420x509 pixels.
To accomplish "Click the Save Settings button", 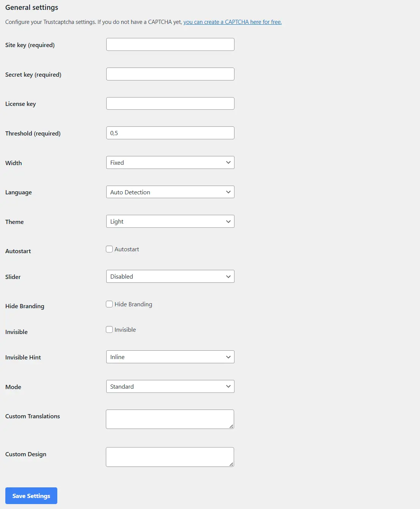I will pos(31,496).
